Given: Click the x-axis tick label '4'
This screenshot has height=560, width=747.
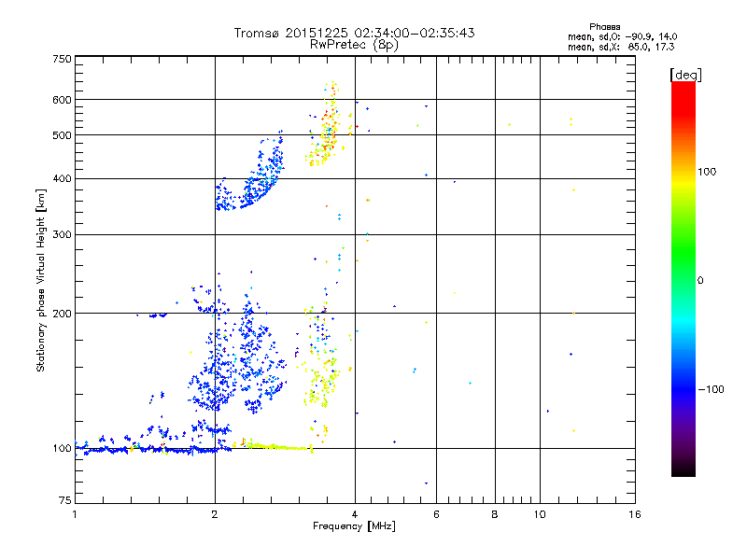Looking at the screenshot, I should pos(355,514).
